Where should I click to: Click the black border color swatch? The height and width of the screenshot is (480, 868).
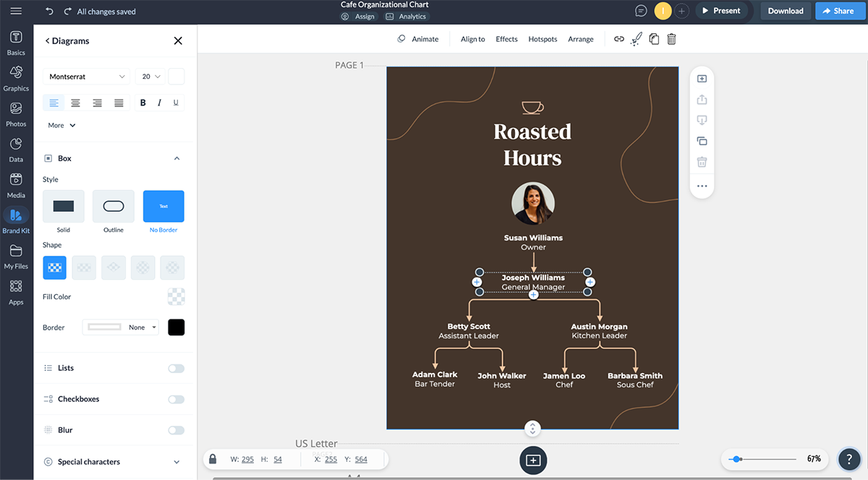coord(176,327)
